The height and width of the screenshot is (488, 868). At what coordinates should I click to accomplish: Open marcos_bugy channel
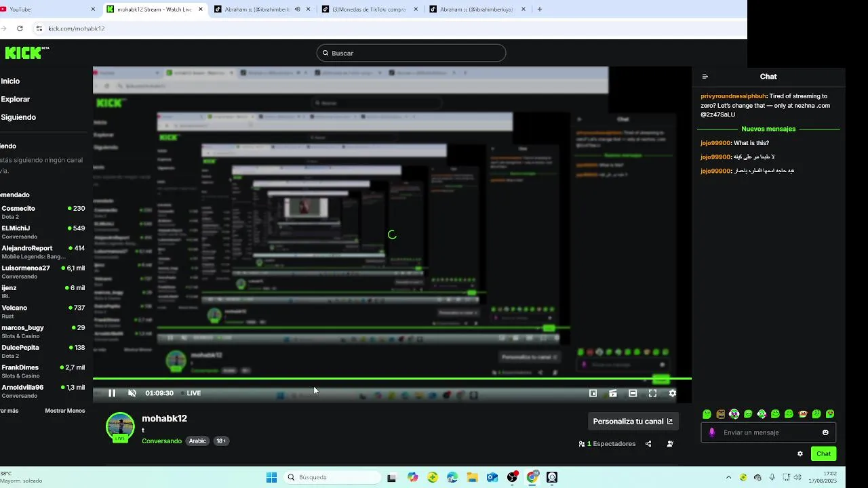(43, 331)
